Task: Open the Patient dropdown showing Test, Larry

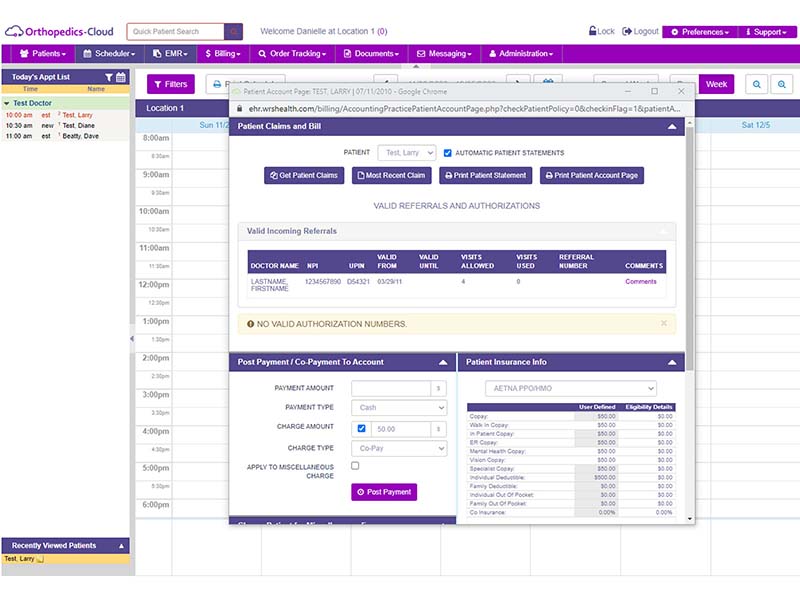Action: [x=407, y=153]
